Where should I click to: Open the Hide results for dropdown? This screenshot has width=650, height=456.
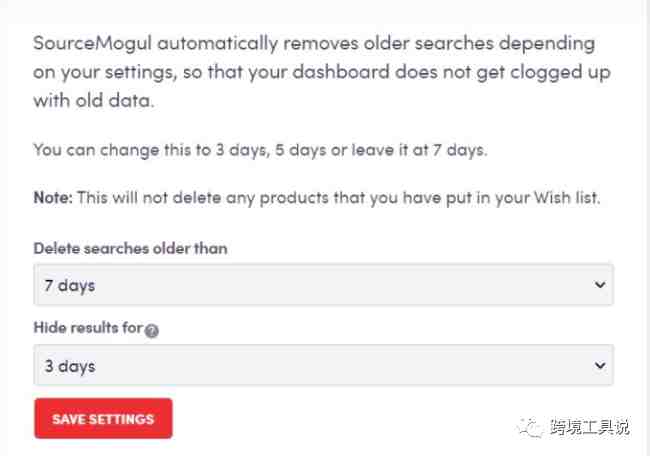323,365
